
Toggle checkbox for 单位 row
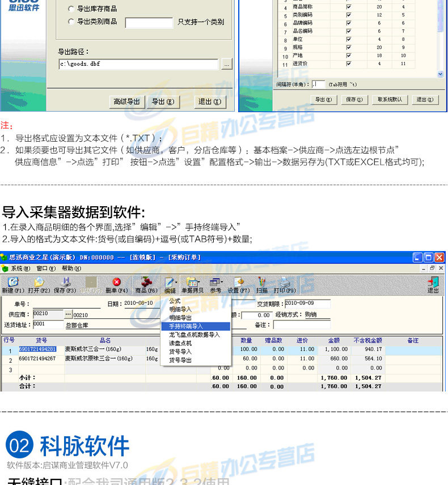(x=349, y=39)
